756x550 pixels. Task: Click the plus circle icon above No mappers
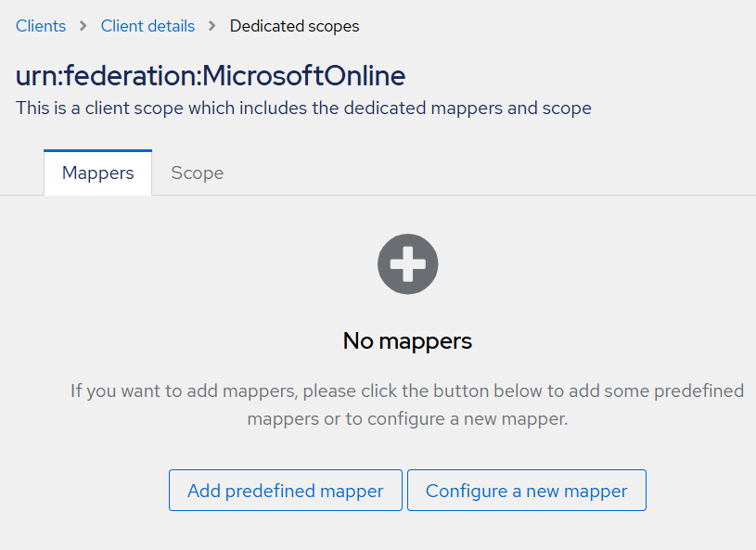pos(407,265)
